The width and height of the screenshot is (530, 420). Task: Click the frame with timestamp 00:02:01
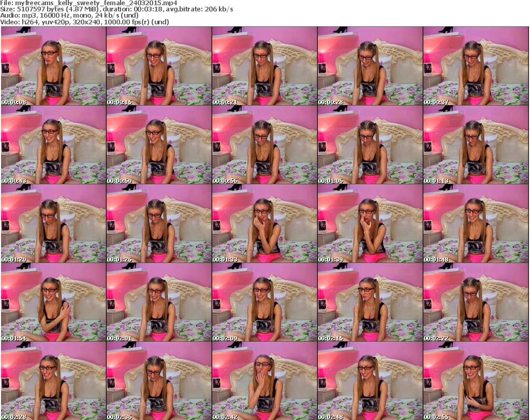(159, 302)
